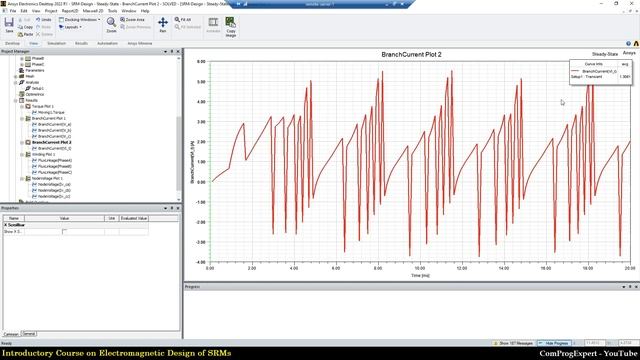Click the Torque Plot 1 report icon
Viewport: 640px width, 360px height.
coord(28,106)
